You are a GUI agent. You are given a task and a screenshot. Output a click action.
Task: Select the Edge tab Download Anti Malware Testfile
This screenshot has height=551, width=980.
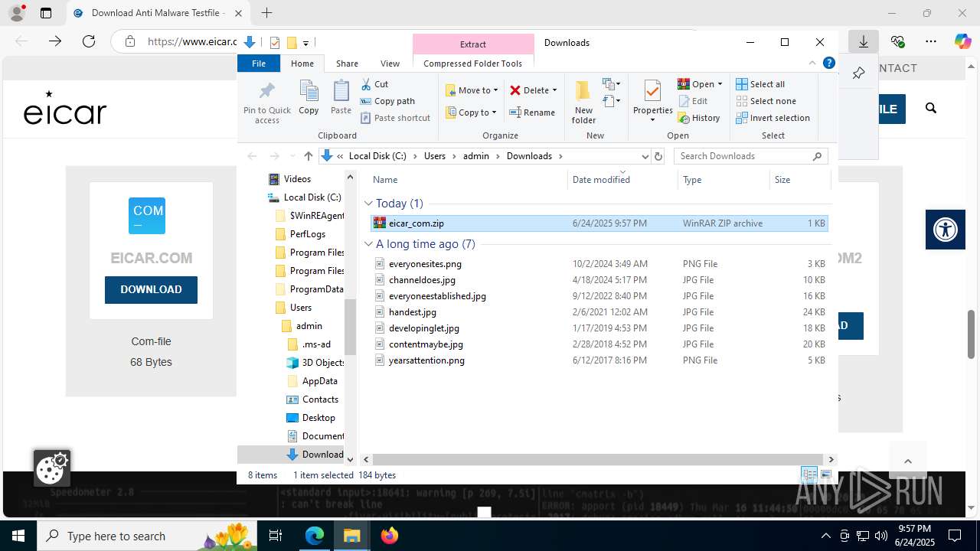[x=158, y=13]
